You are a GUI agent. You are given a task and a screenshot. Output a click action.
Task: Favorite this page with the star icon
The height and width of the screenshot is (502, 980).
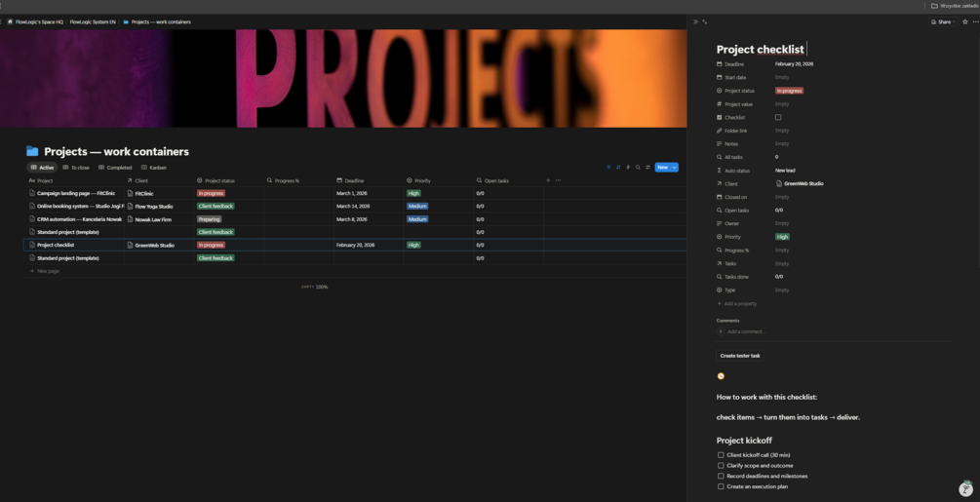965,21
